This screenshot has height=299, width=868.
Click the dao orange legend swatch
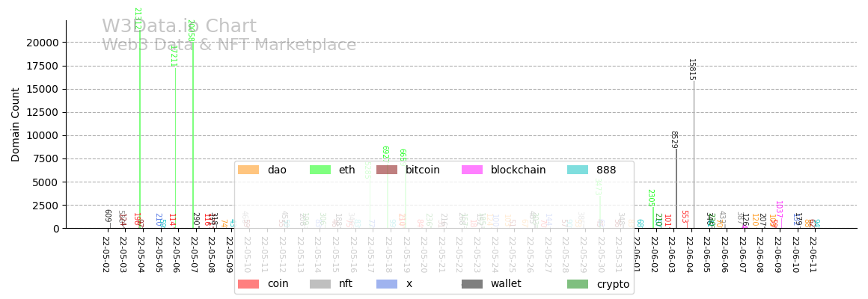[248, 170]
